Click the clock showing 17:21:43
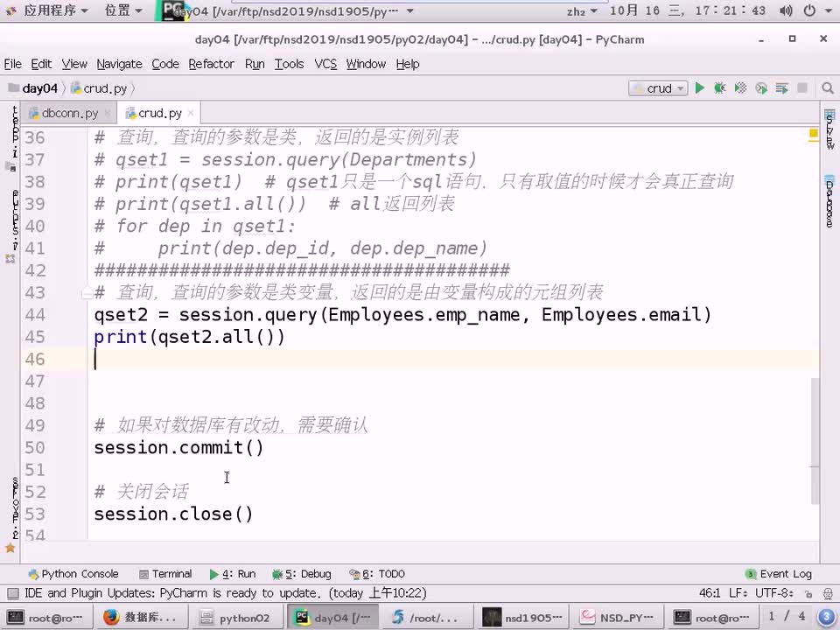The width and height of the screenshot is (840, 630). click(730, 10)
